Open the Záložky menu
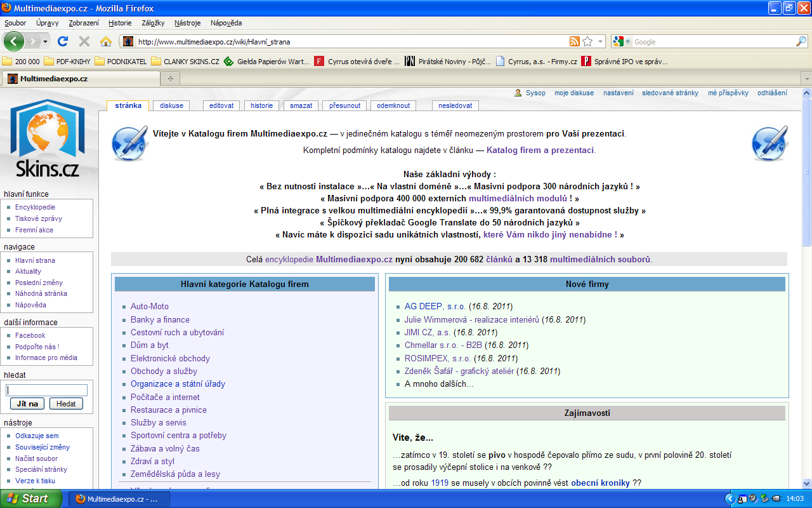 (x=153, y=23)
